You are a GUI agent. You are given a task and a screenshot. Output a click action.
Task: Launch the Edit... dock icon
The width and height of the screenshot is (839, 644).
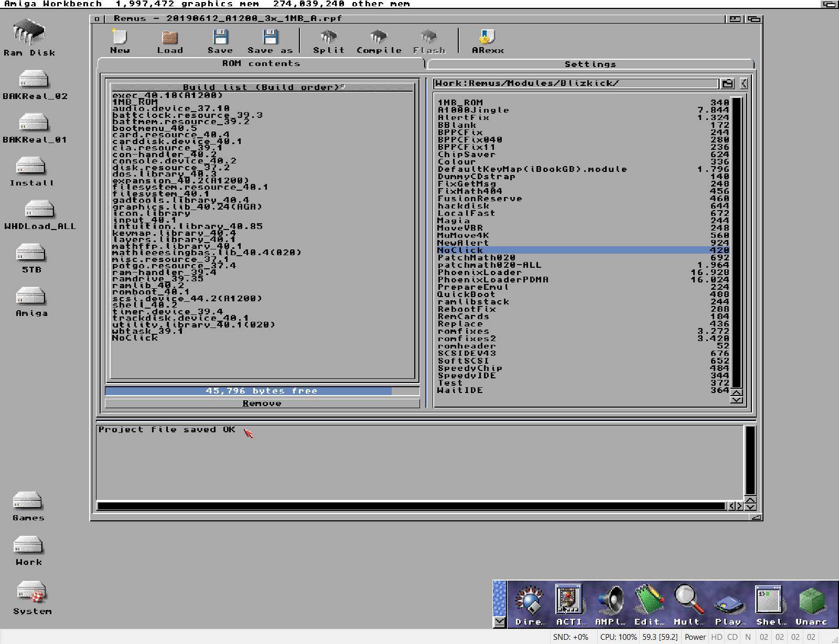click(649, 605)
